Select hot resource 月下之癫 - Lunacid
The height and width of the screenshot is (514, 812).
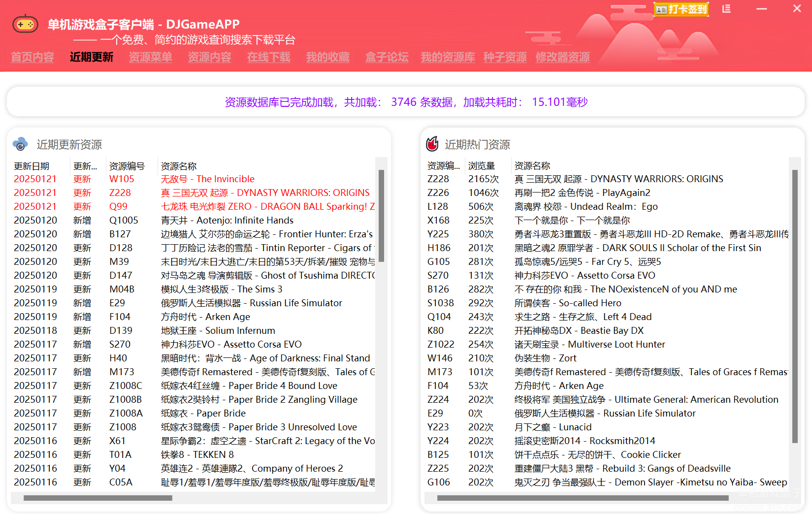click(x=607, y=427)
